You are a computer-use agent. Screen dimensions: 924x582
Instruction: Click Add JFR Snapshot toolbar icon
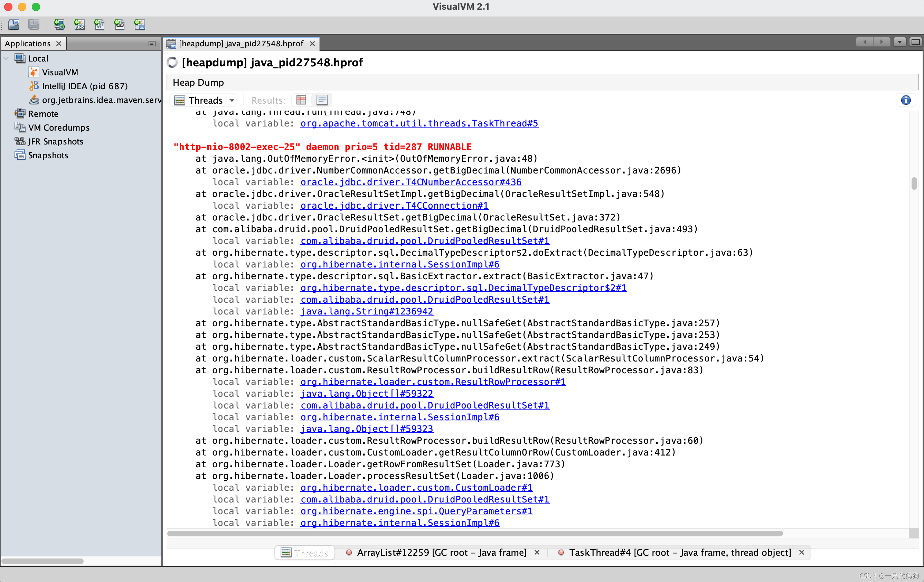pos(119,25)
